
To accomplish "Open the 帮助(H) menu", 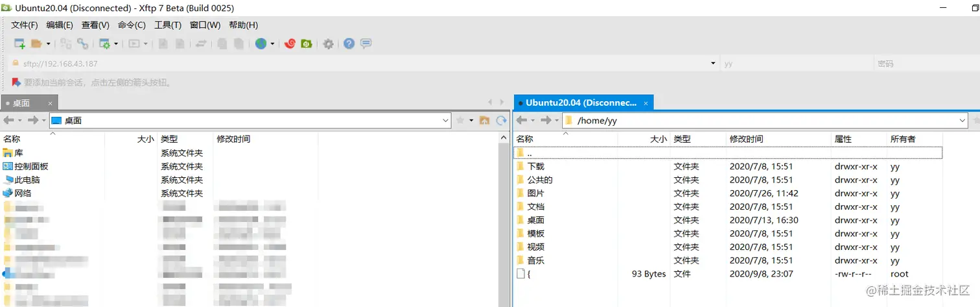I will click(x=243, y=25).
